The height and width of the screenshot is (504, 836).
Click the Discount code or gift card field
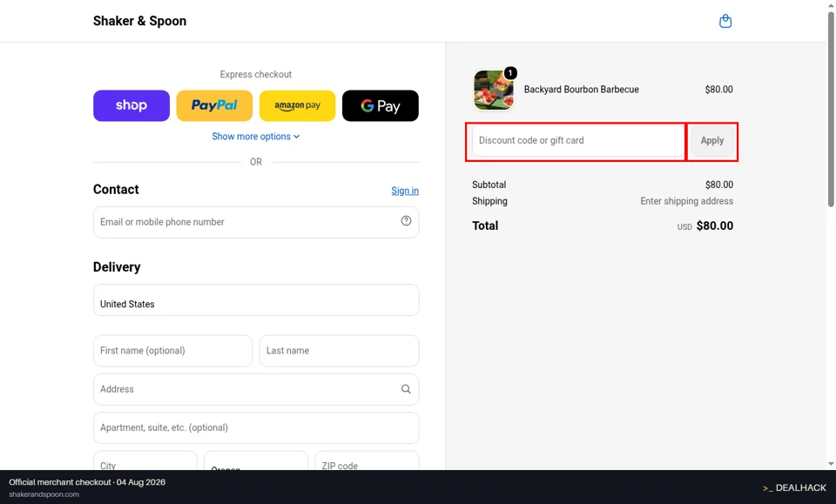point(578,141)
